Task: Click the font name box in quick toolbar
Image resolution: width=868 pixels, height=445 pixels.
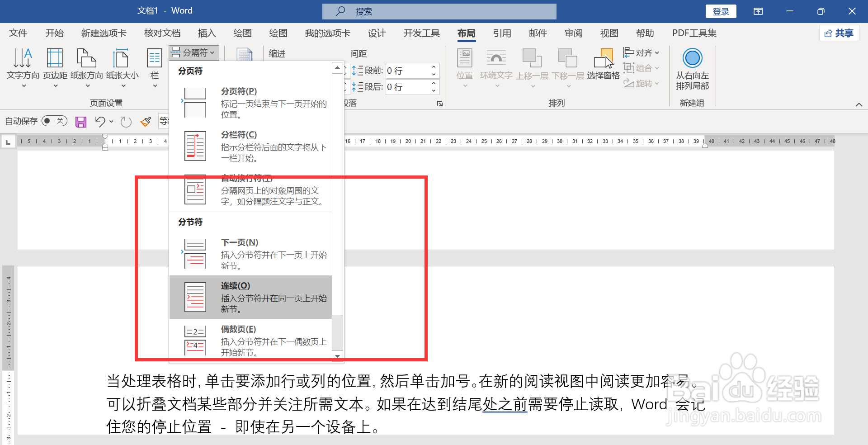Action: tap(163, 121)
